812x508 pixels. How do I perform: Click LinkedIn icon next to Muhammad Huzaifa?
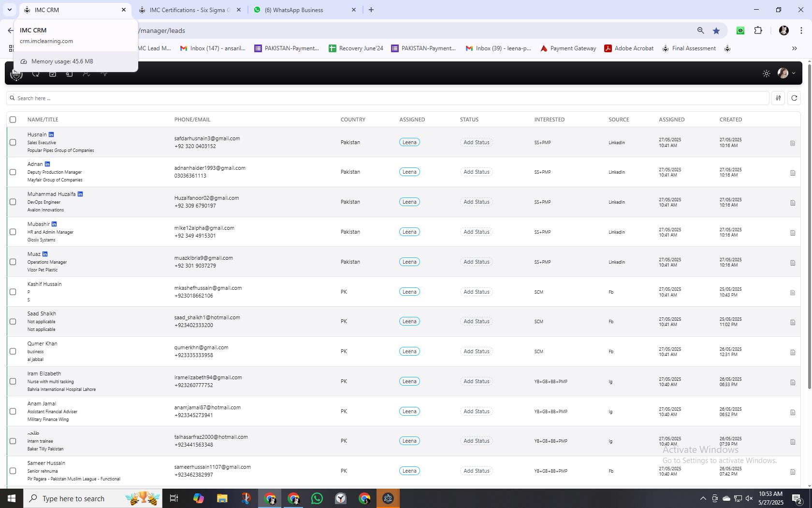click(80, 194)
